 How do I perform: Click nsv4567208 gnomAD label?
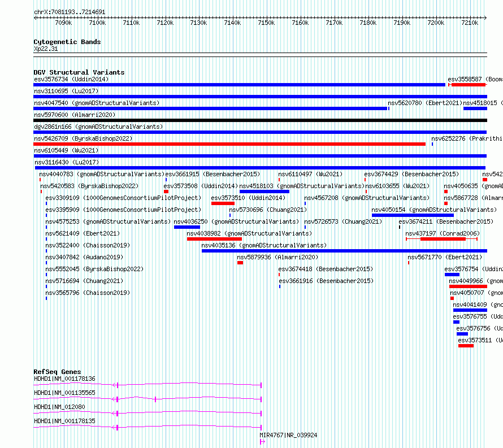click(x=367, y=198)
